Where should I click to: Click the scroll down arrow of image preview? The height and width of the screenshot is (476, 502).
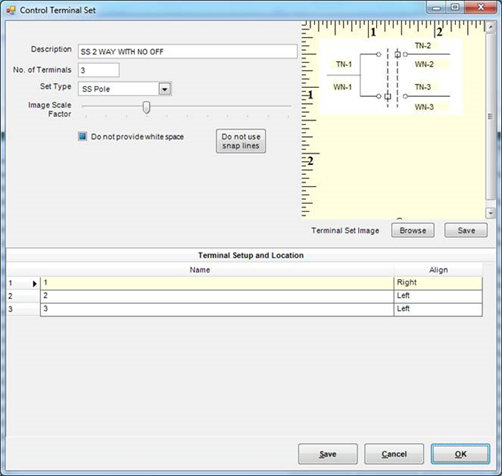point(490,213)
